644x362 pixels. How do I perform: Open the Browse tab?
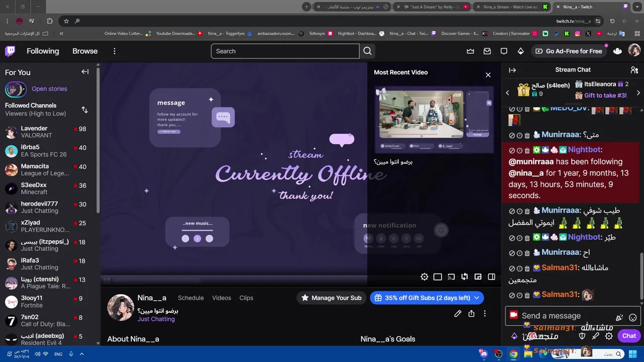pyautogui.click(x=85, y=51)
